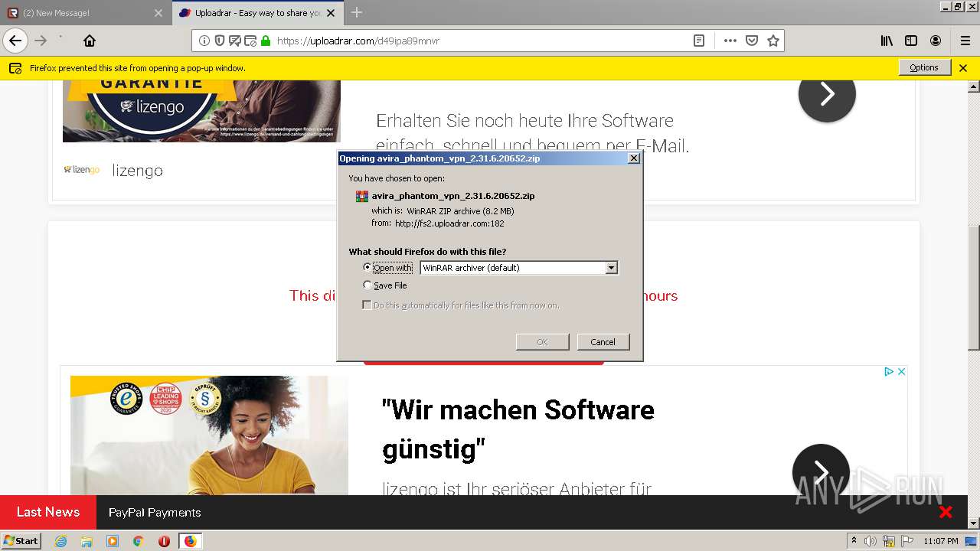The height and width of the screenshot is (551, 980).
Task: Open the Action Center flag icon
Action: click(906, 541)
